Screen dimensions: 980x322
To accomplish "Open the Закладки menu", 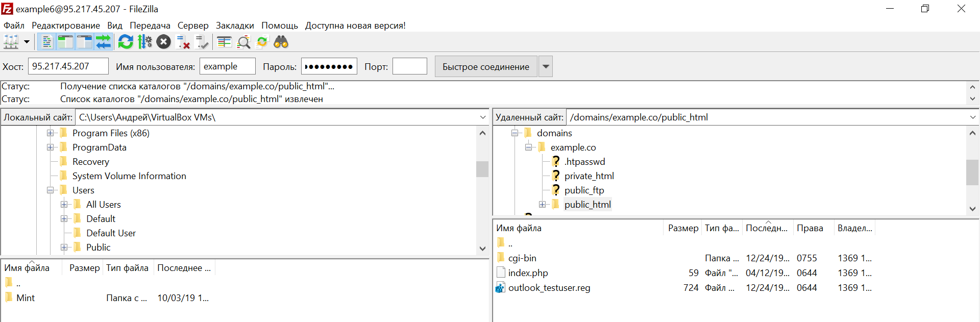I will coord(235,26).
